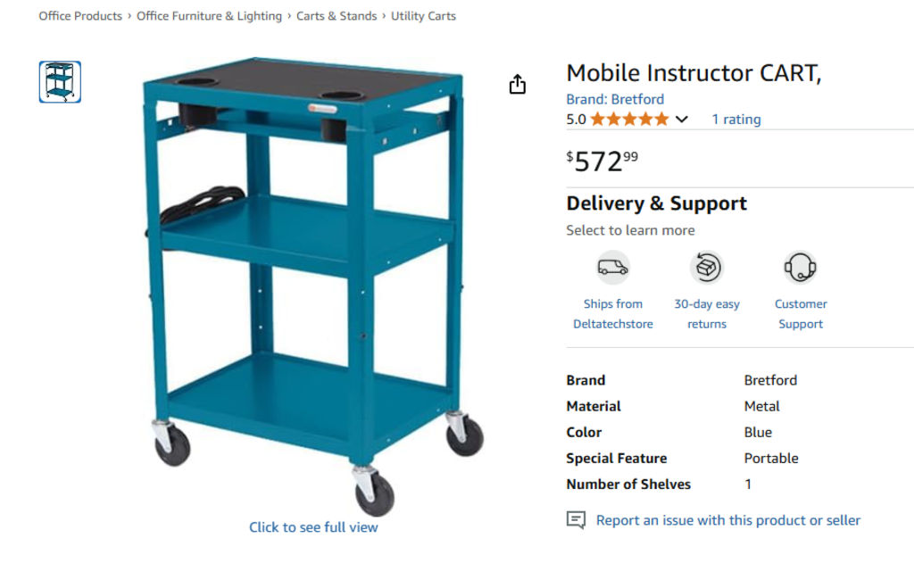Open Ships from Deltatechstore details
Screen dimensions: 914x588
point(613,314)
